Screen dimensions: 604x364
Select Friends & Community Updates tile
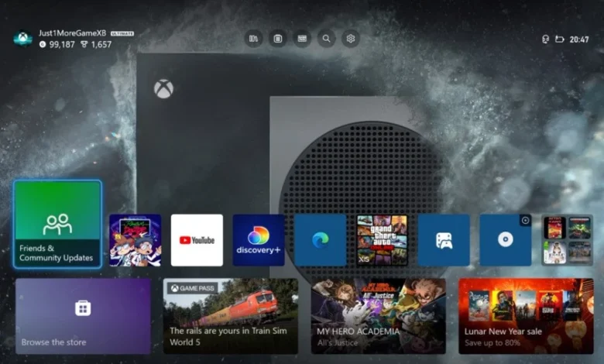57,224
